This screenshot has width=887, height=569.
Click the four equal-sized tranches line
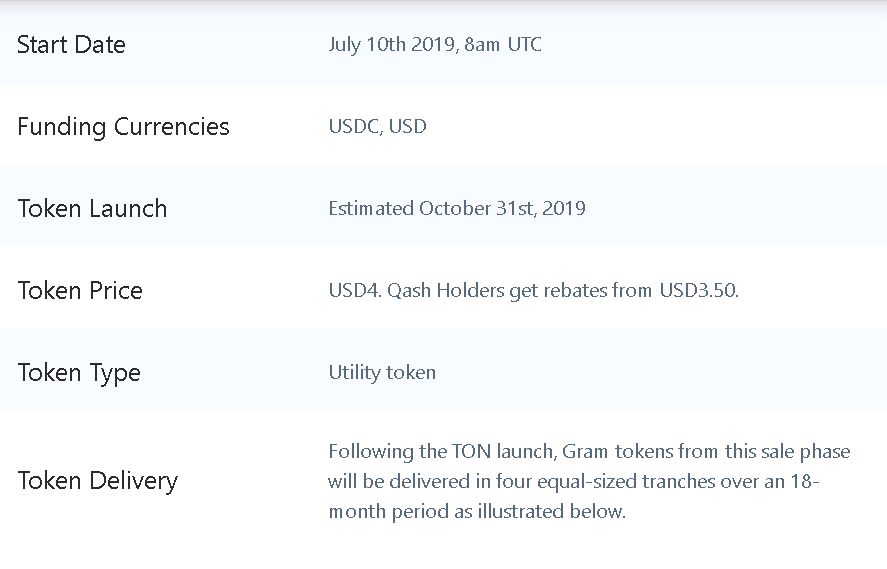pos(574,481)
